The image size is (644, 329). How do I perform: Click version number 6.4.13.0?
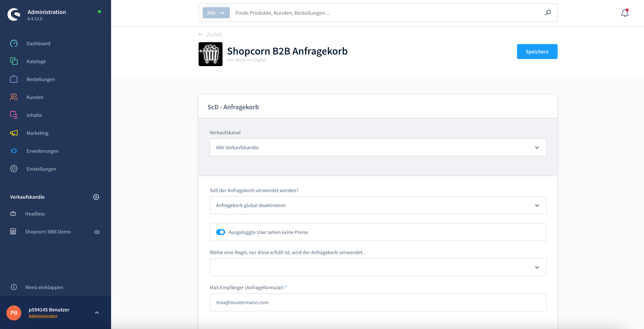35,19
